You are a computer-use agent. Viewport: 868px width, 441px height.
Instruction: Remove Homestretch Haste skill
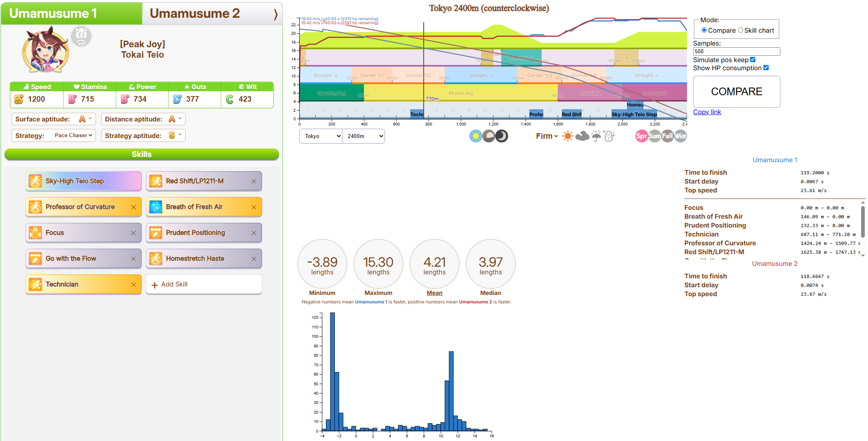tap(254, 259)
